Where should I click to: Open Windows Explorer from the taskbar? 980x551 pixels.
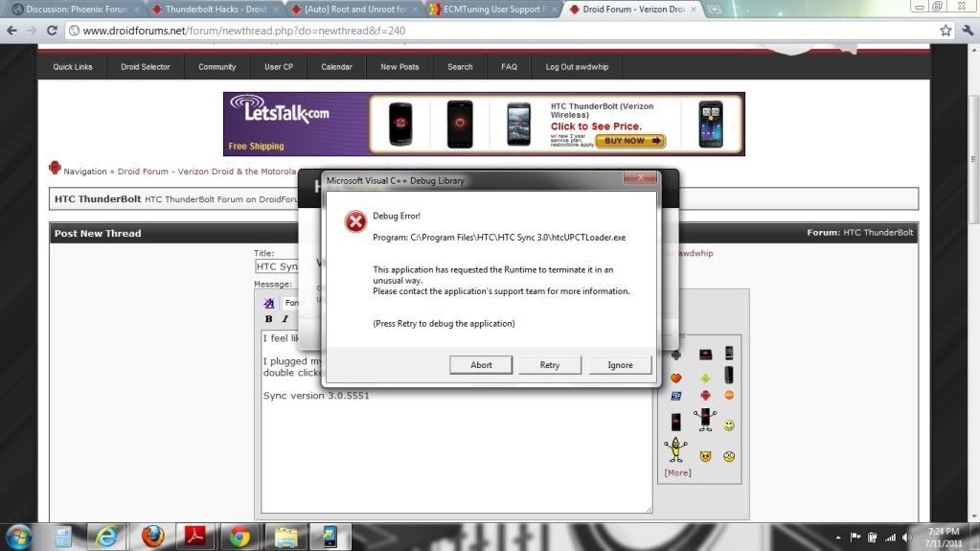coord(286,538)
